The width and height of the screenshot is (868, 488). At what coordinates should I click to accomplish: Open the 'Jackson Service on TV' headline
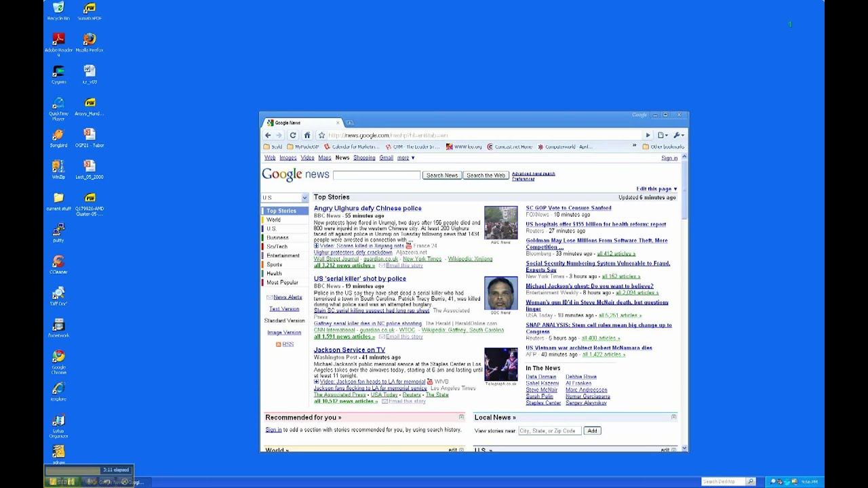click(x=349, y=350)
